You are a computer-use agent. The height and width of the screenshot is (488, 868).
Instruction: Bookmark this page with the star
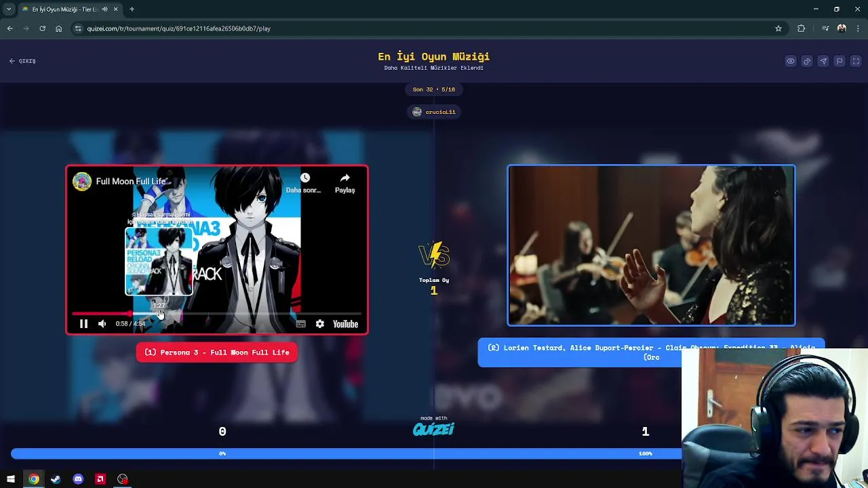tap(778, 28)
